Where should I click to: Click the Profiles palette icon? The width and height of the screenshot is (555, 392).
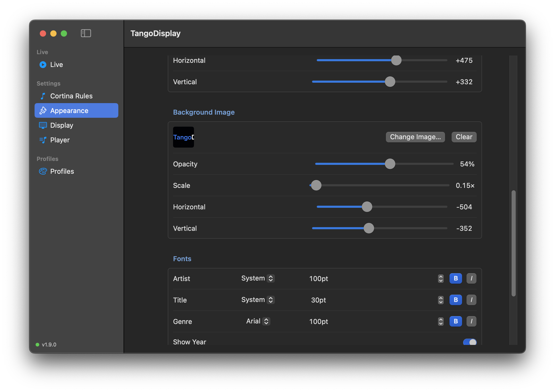43,171
